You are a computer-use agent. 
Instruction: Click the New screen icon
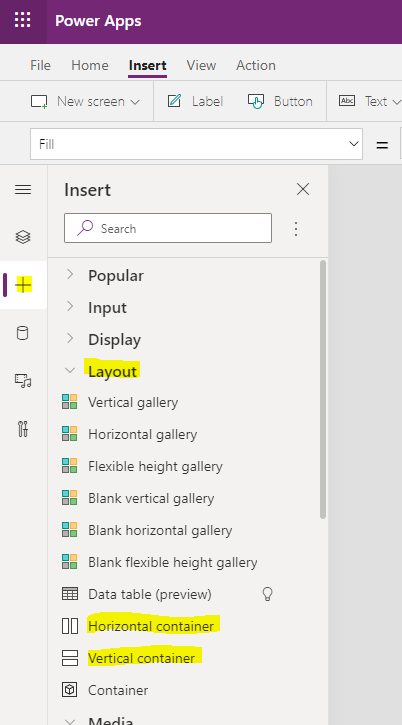(39, 101)
